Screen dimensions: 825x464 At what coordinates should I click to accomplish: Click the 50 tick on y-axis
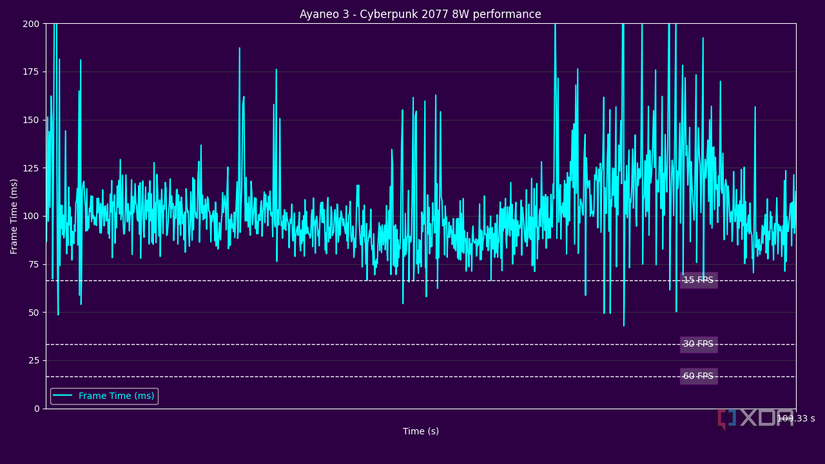pyautogui.click(x=34, y=312)
